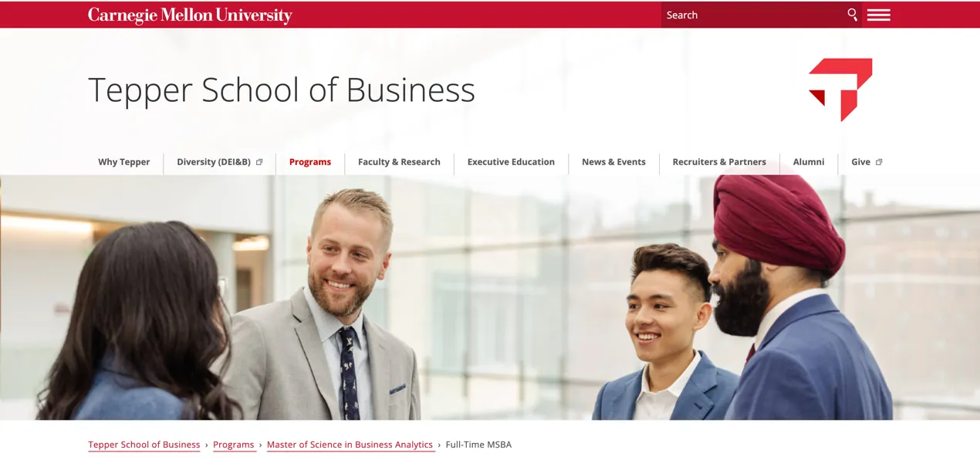The image size is (980, 470).
Task: Follow the Programs breadcrumb link
Action: pyautogui.click(x=234, y=445)
